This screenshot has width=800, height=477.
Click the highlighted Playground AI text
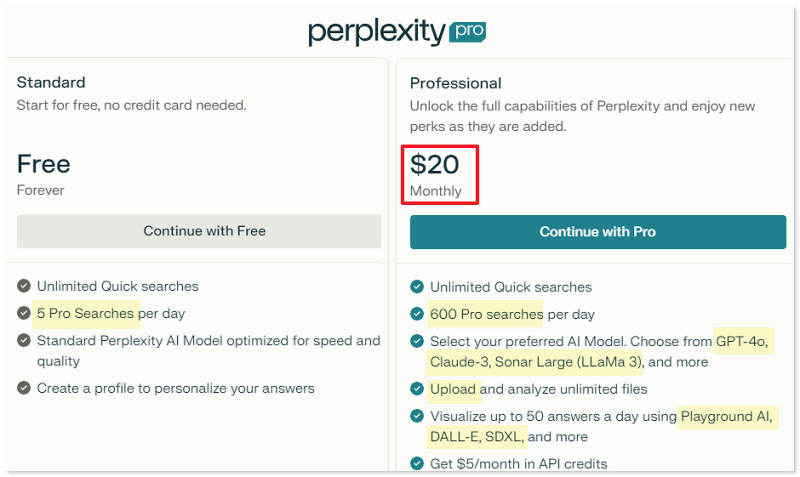click(727, 416)
